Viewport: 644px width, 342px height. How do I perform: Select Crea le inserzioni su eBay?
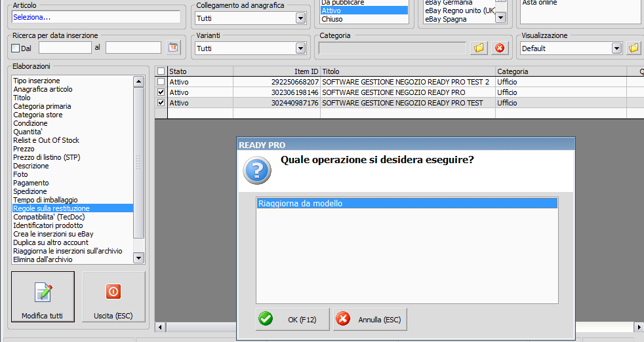53,234
